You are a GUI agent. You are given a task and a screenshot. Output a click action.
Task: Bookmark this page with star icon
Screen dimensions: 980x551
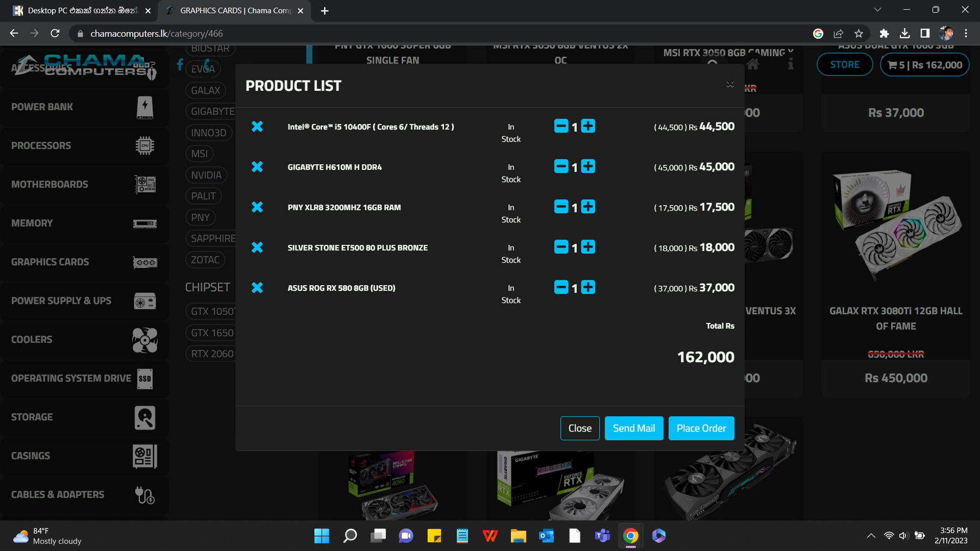click(x=859, y=34)
